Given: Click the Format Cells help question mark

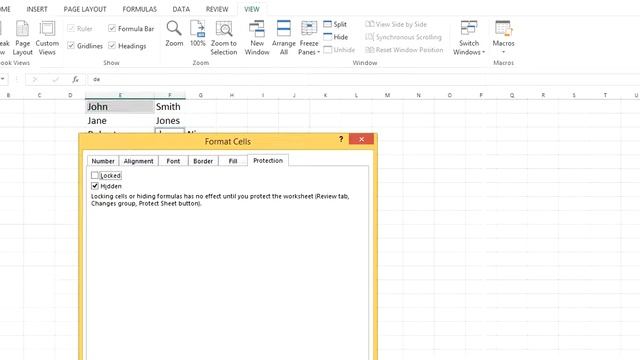Looking at the screenshot, I should (x=341, y=139).
